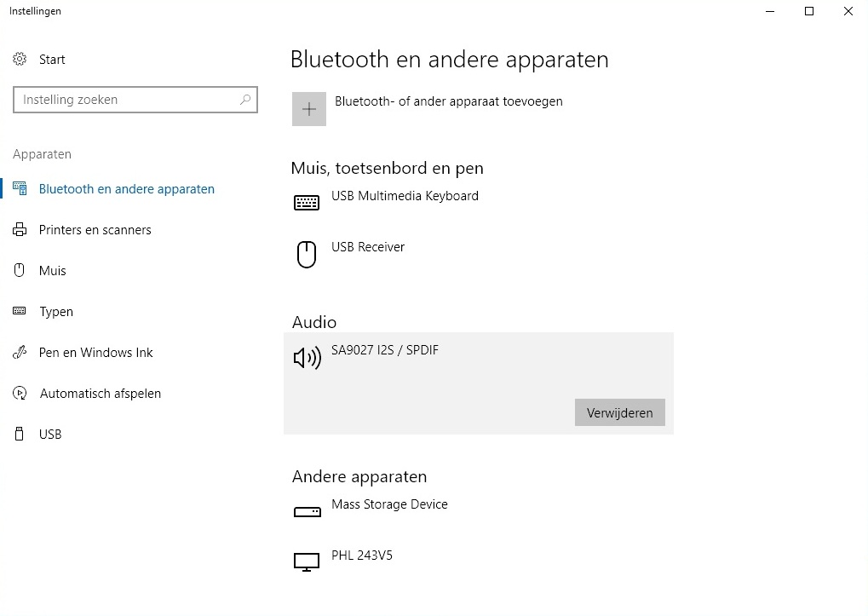The height and width of the screenshot is (616, 868).
Task: Select Automatisch afspelen in sidebar
Action: [100, 394]
